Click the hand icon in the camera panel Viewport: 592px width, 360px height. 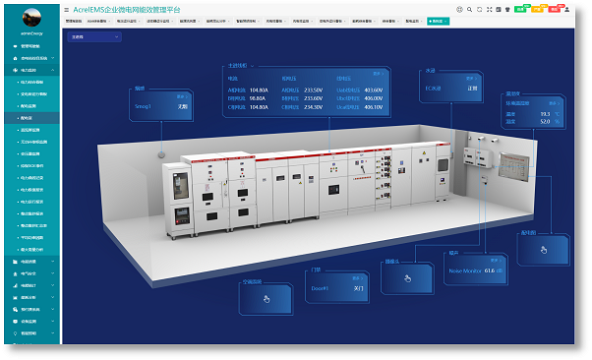coord(407,278)
